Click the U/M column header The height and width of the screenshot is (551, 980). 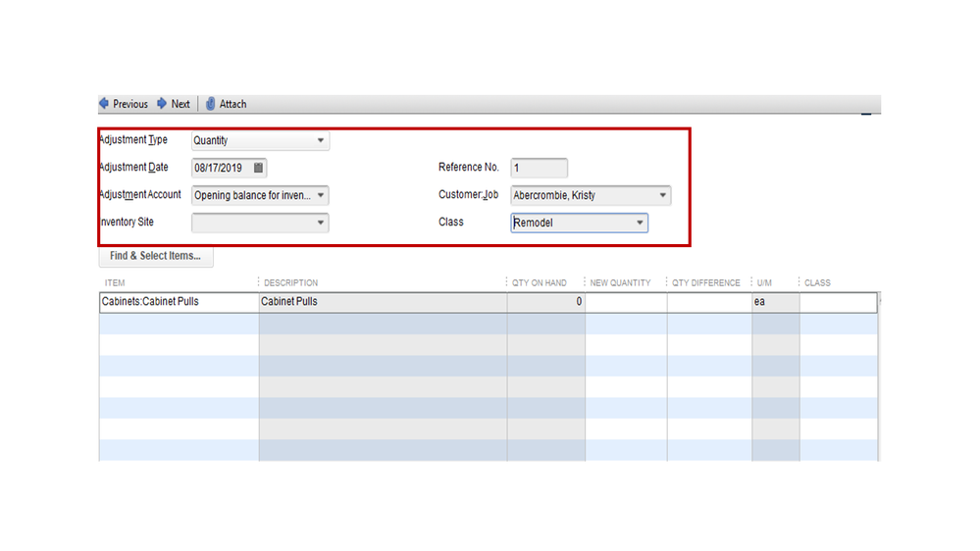click(764, 283)
